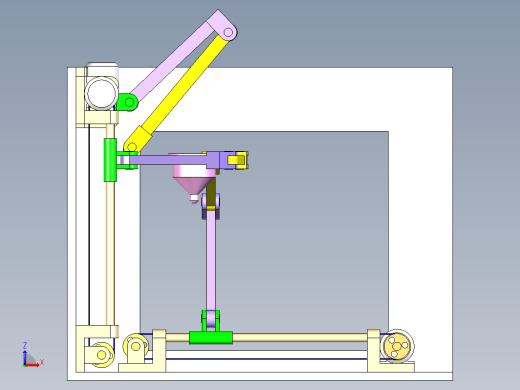Pick the bottom-left corner pulley
The width and height of the screenshot is (520, 390).
pyautogui.click(x=102, y=355)
